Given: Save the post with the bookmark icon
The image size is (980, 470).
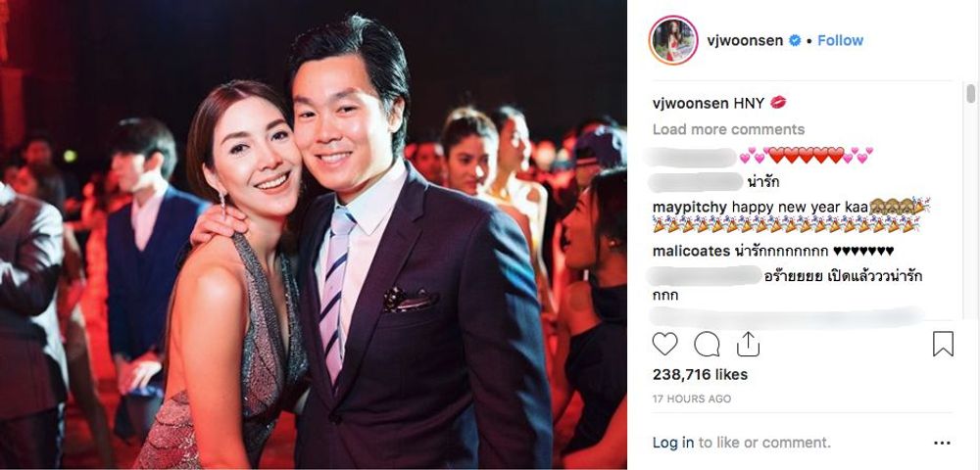Looking at the screenshot, I should pos(943,344).
